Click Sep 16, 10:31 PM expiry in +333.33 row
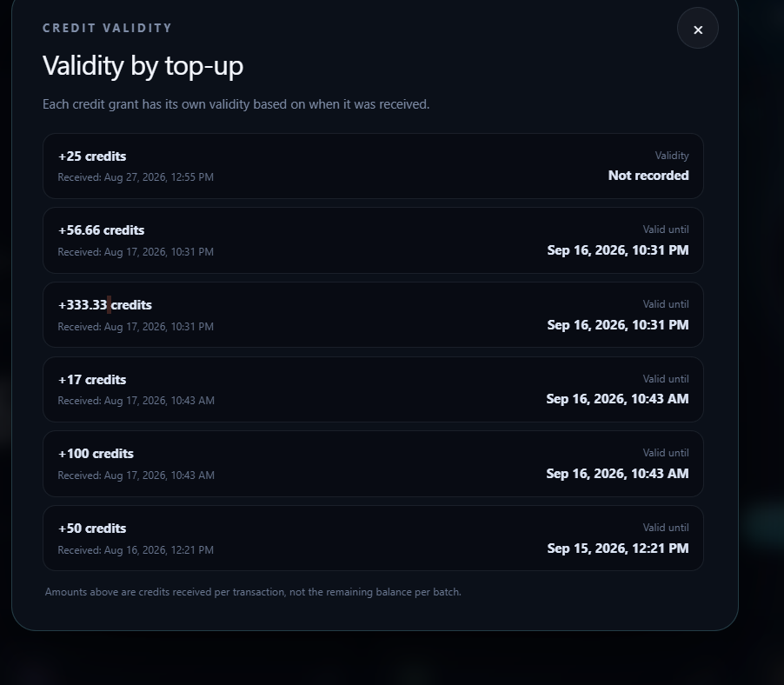 pos(617,325)
